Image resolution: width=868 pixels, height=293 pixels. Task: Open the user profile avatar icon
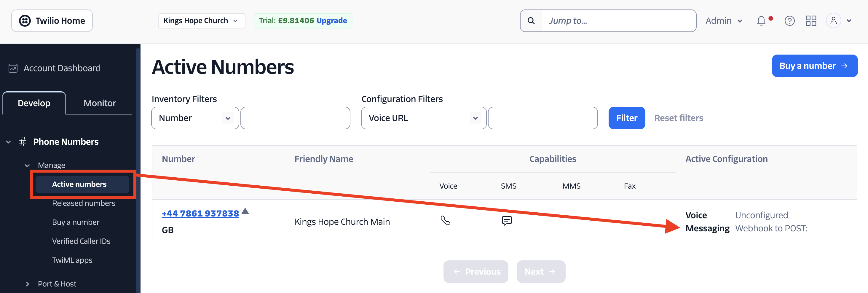[833, 21]
